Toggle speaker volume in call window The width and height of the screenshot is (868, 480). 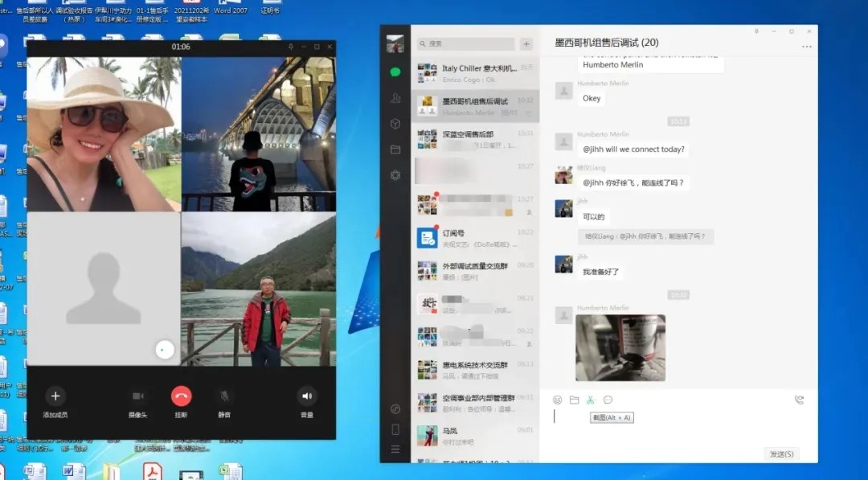[306, 396]
